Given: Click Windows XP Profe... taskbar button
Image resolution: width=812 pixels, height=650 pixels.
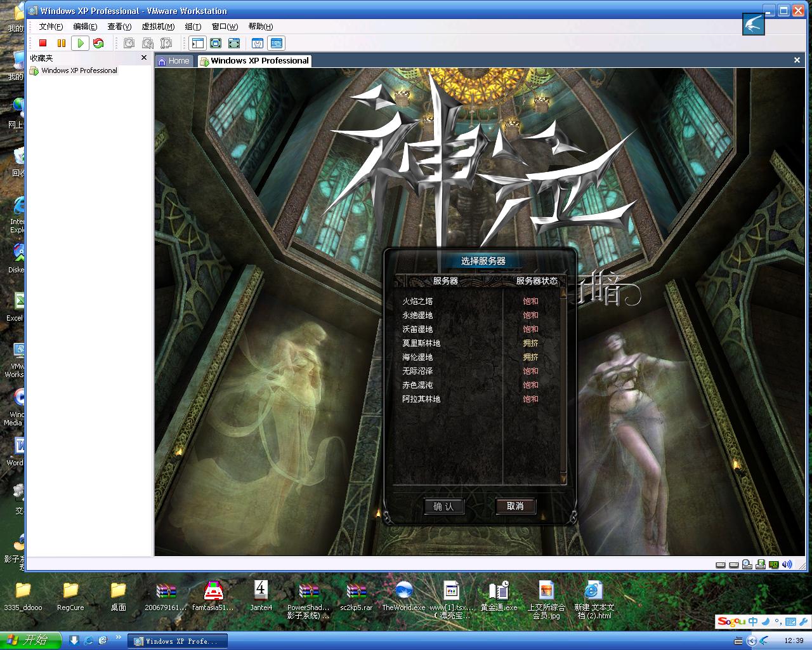Looking at the screenshot, I should pyautogui.click(x=177, y=641).
